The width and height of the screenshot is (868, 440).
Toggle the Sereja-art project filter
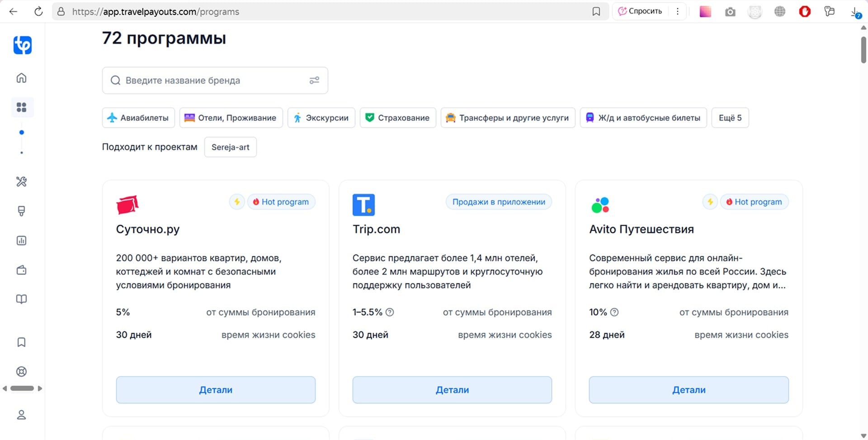pyautogui.click(x=231, y=147)
